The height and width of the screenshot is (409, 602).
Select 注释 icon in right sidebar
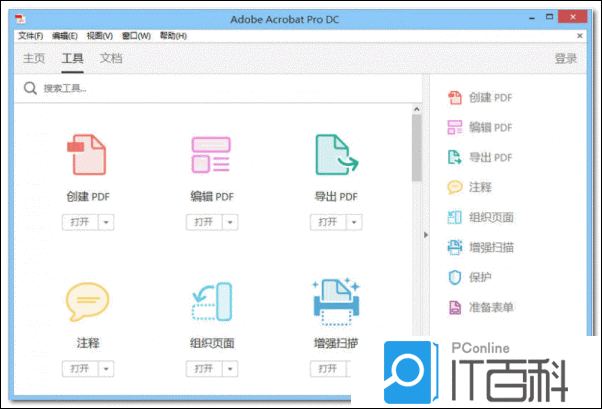coord(455,187)
